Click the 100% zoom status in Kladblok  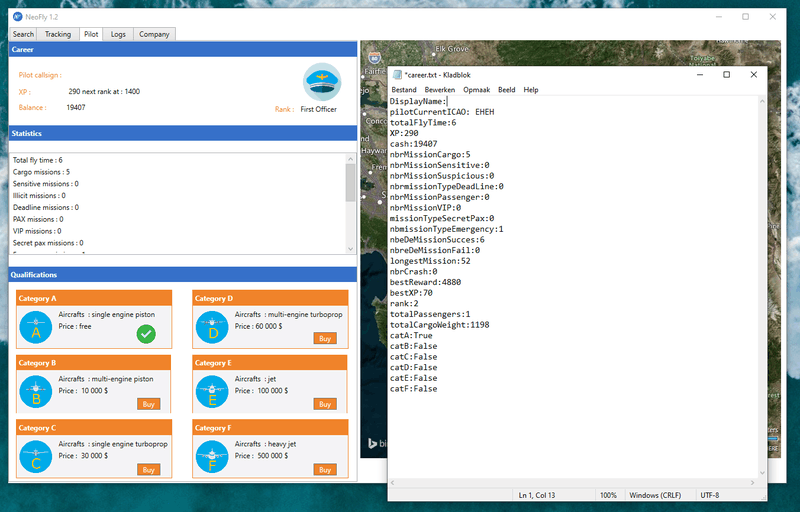point(608,495)
